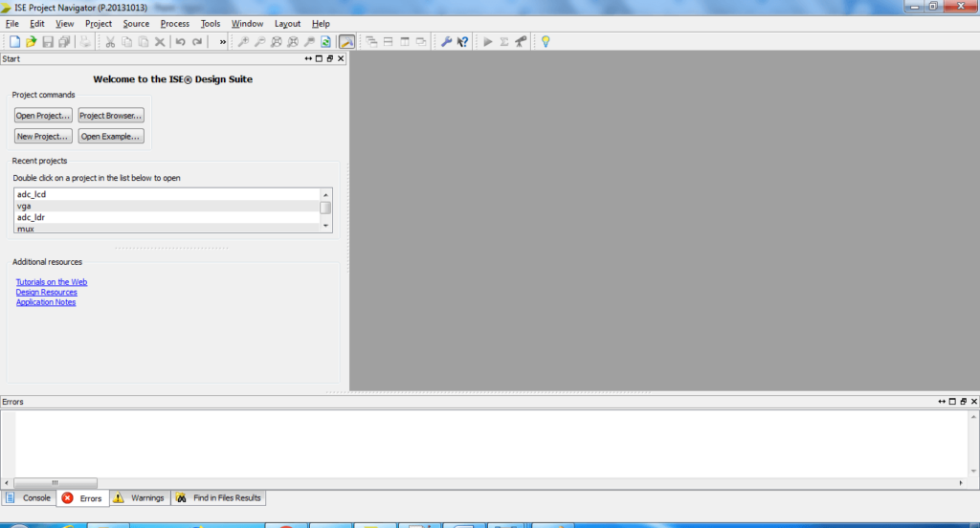Click the Open file folder icon

point(31,42)
